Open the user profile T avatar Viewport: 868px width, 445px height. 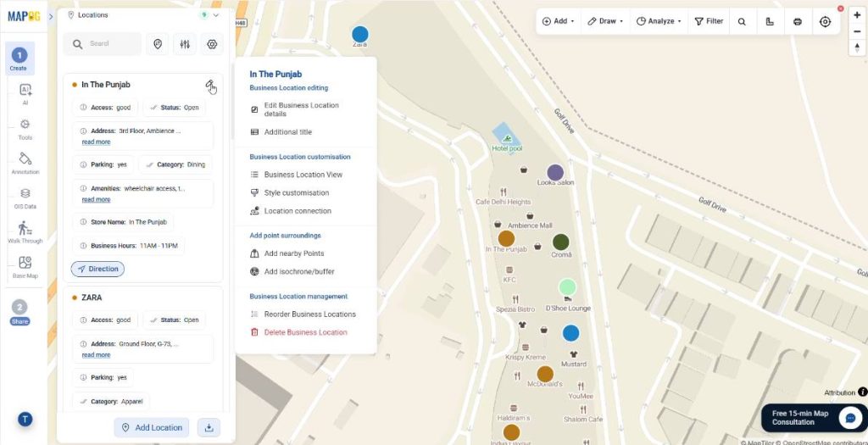[25, 419]
